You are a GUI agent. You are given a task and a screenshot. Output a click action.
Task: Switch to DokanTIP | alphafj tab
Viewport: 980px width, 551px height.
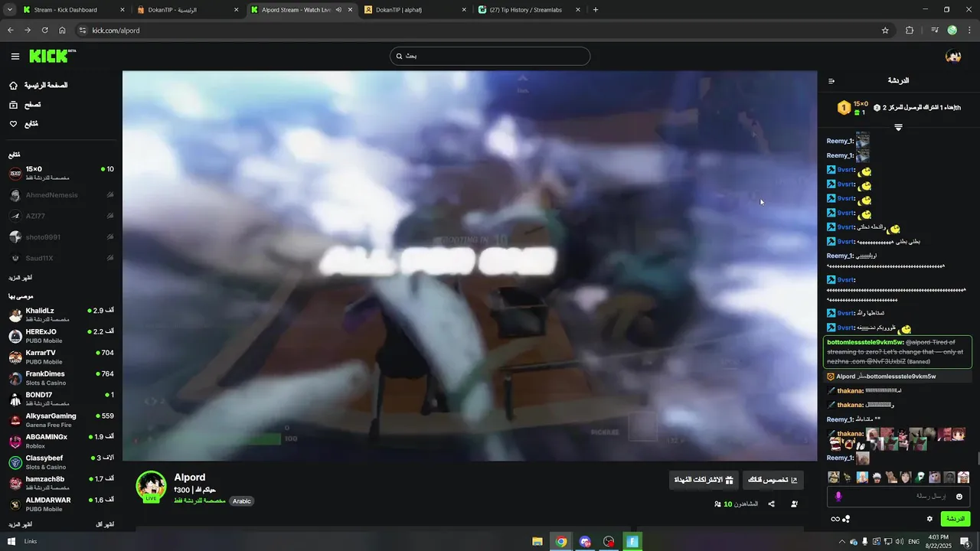(x=416, y=10)
